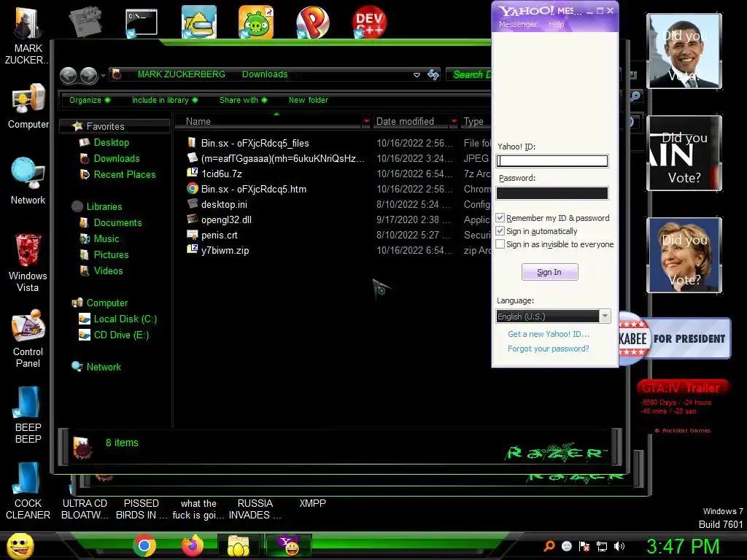Screen dimensions: 747x560
Task: Open the Network desktop icon
Action: (x=28, y=181)
